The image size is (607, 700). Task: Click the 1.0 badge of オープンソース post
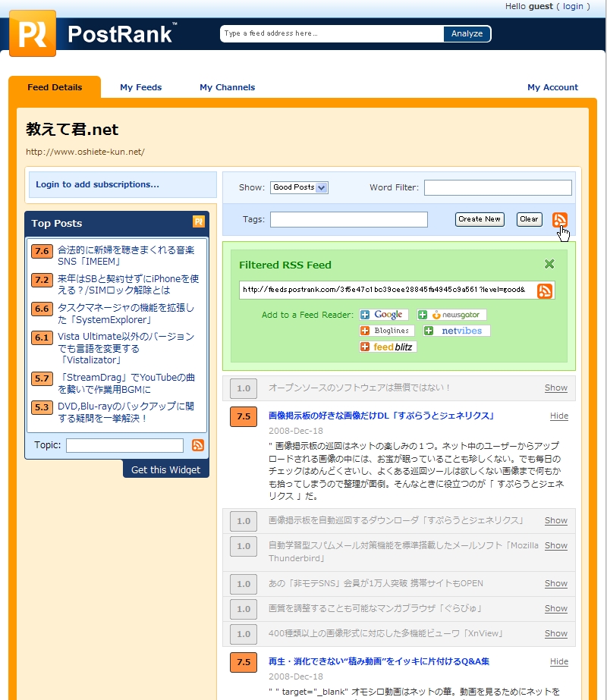click(x=244, y=388)
